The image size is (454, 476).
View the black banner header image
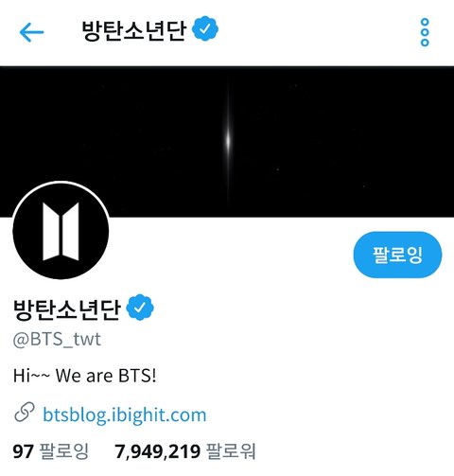(227, 142)
